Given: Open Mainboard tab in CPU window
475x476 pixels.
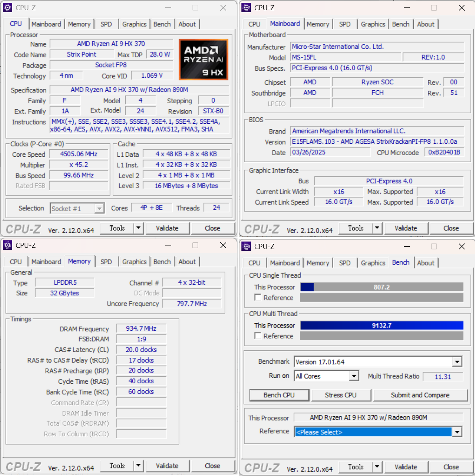Looking at the screenshot, I should (46, 24).
